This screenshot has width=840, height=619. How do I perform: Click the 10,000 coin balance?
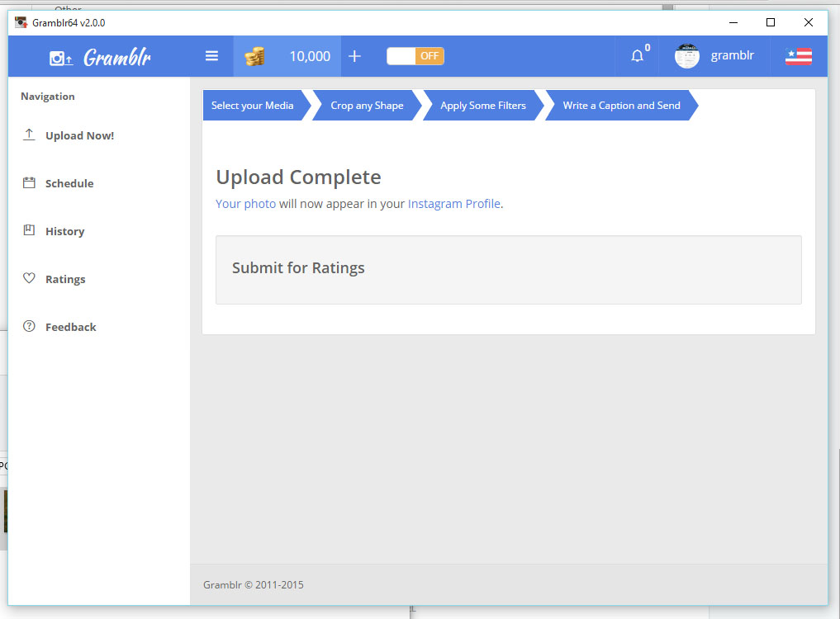(x=309, y=56)
